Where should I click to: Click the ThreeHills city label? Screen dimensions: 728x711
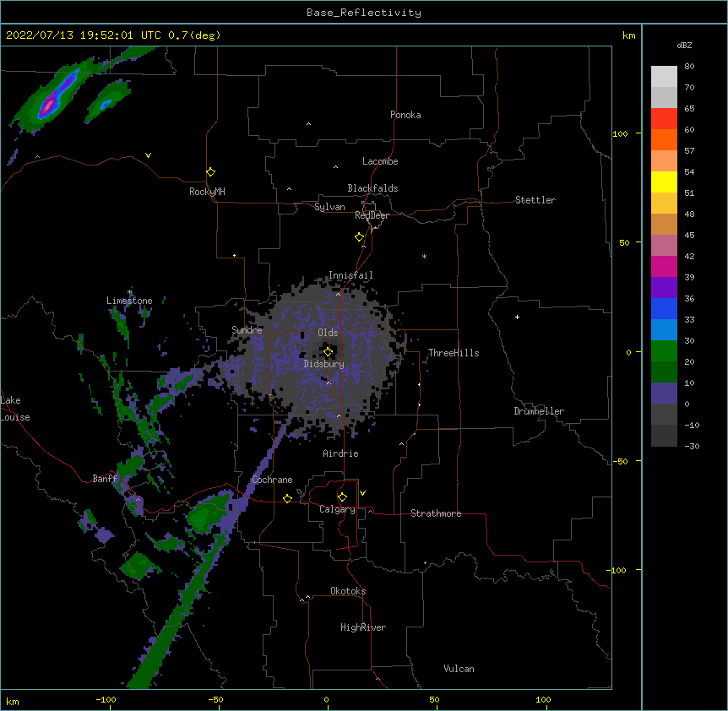click(x=454, y=353)
